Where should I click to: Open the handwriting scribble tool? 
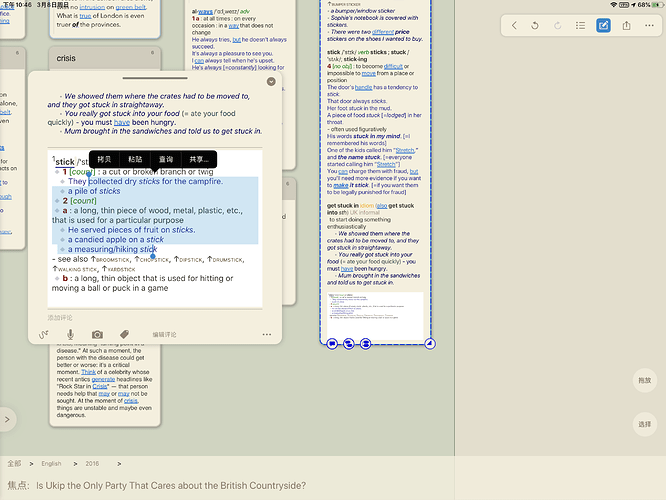coord(43,335)
